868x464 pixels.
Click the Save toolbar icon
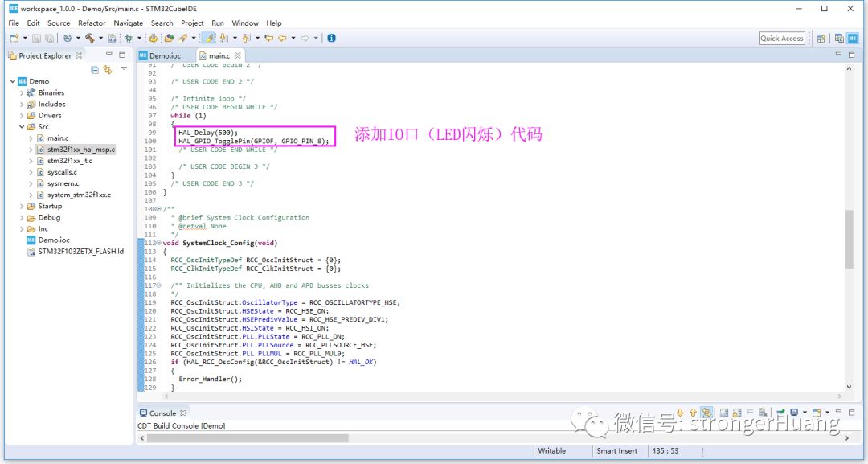tap(36, 39)
